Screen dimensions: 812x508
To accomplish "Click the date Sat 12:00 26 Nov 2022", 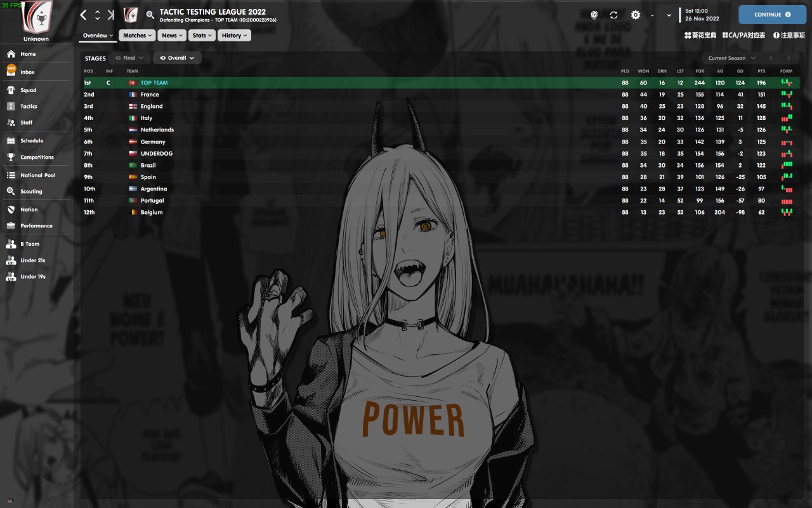I will point(702,15).
